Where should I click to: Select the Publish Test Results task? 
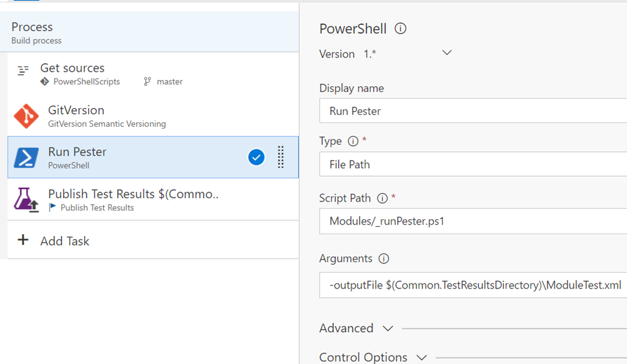(153, 199)
